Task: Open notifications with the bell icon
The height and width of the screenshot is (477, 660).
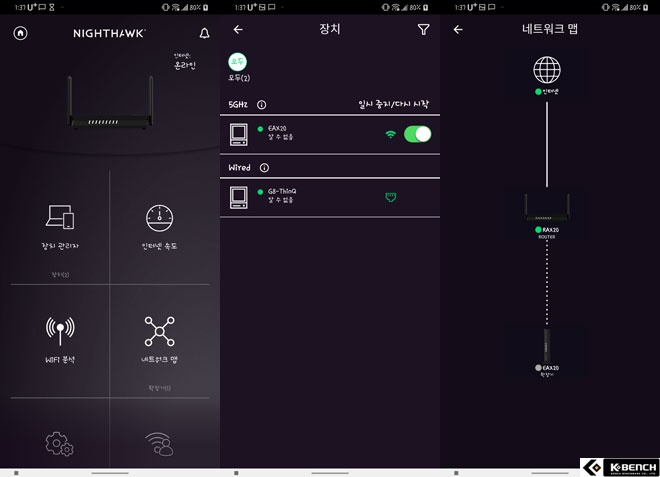Action: click(x=205, y=33)
